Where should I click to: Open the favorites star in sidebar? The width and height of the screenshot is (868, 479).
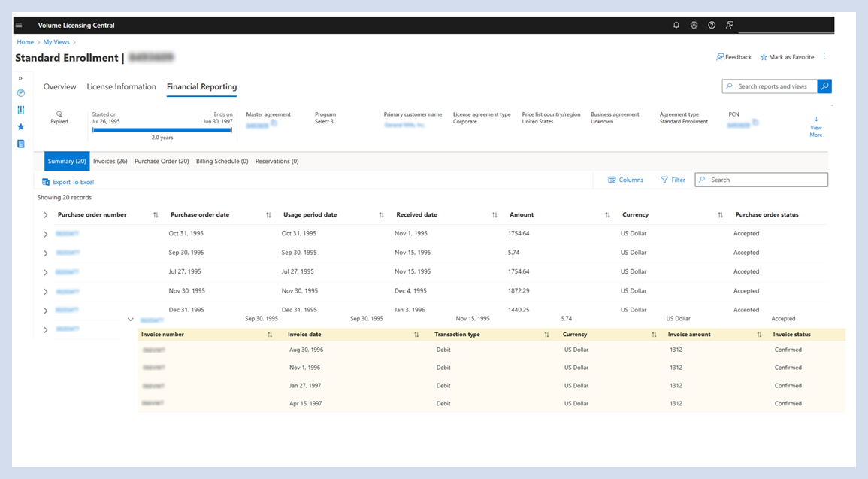click(21, 127)
